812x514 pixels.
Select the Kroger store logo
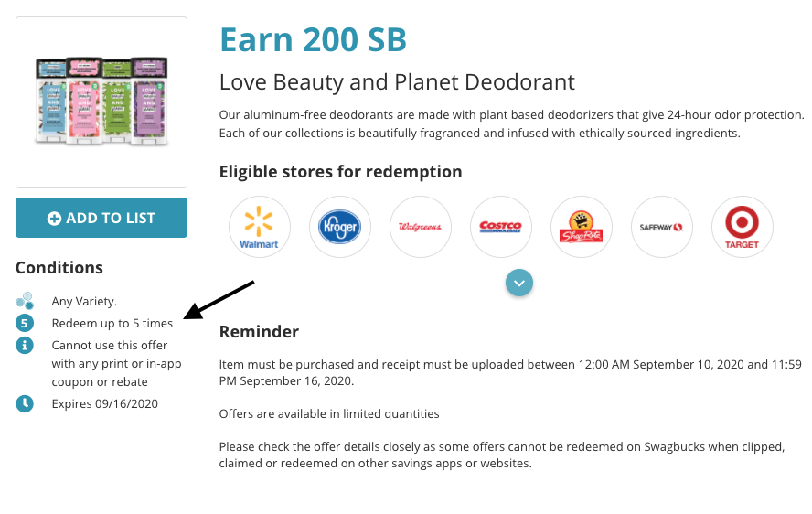coord(340,227)
